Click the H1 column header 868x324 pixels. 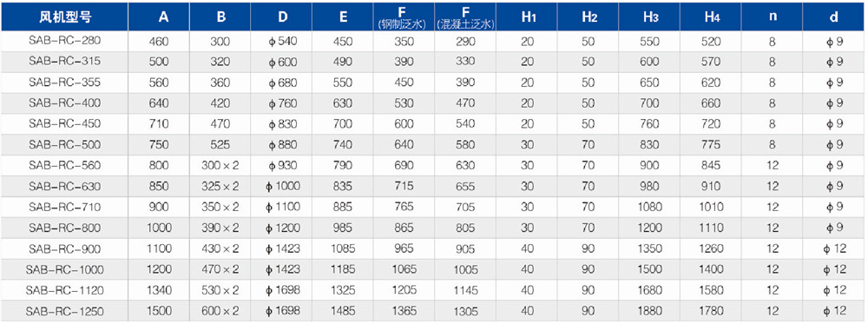528,17
